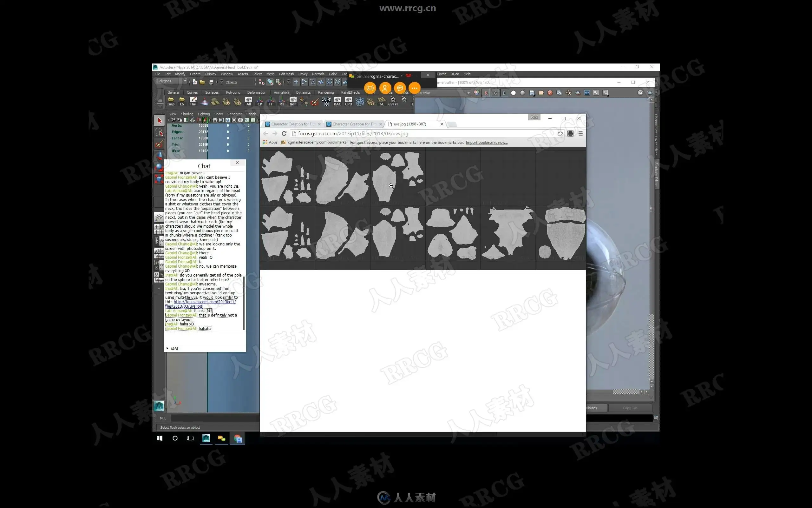812x508 pixels.
Task: Click the Chrome address bar URL
Action: pos(353,133)
